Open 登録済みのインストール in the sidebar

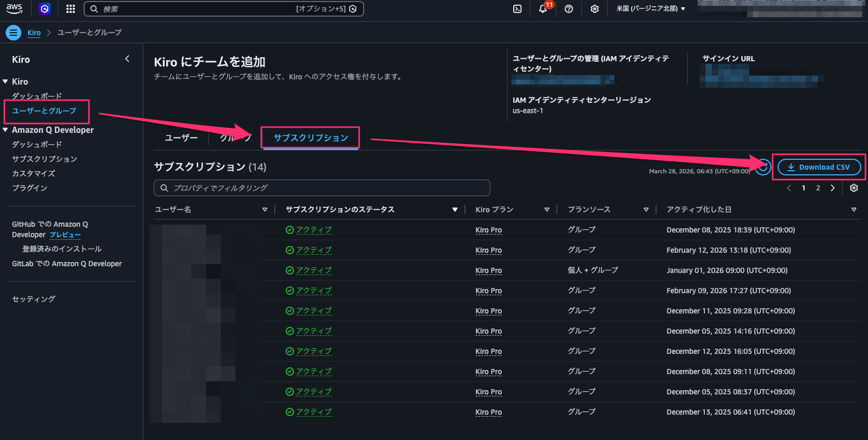point(62,249)
